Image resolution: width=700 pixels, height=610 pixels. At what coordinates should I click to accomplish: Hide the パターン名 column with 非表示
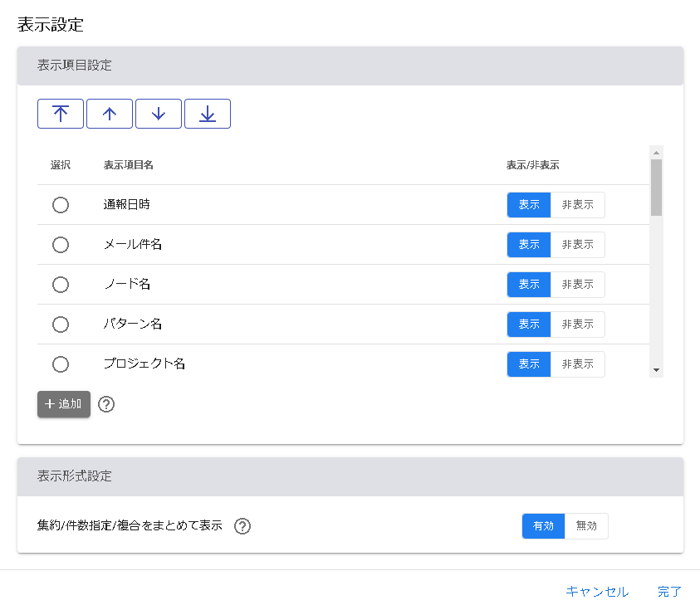(x=579, y=325)
